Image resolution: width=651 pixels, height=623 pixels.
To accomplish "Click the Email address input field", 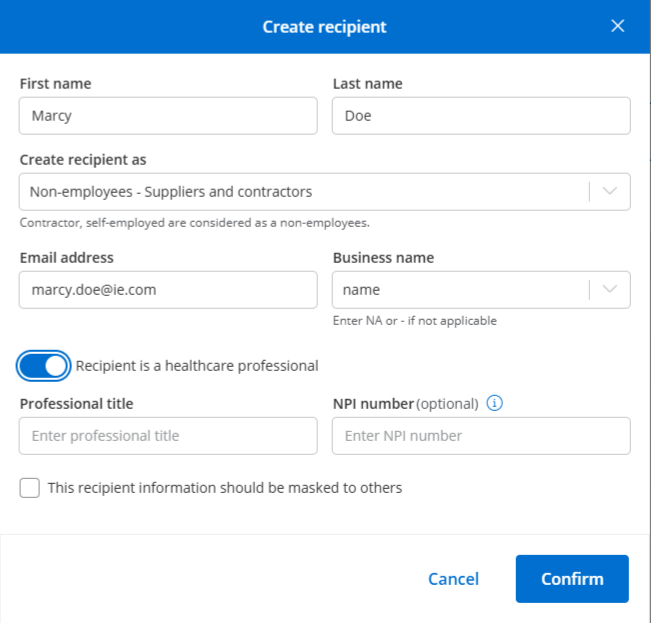I will (x=168, y=290).
